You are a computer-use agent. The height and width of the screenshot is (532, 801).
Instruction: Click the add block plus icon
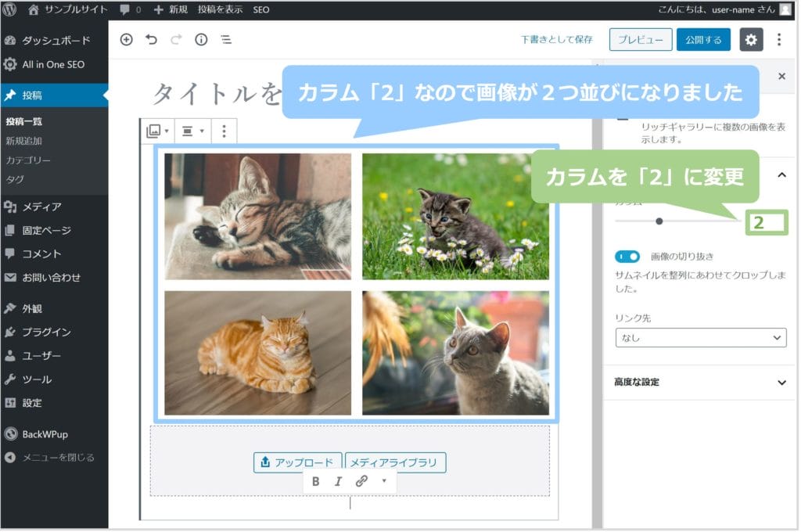coord(126,40)
